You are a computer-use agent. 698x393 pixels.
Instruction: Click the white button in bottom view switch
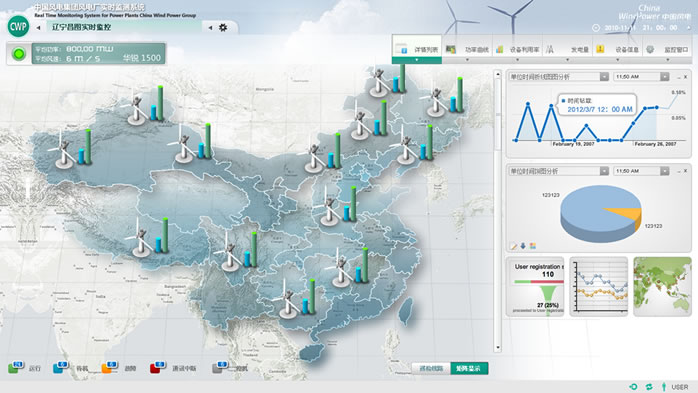click(431, 368)
